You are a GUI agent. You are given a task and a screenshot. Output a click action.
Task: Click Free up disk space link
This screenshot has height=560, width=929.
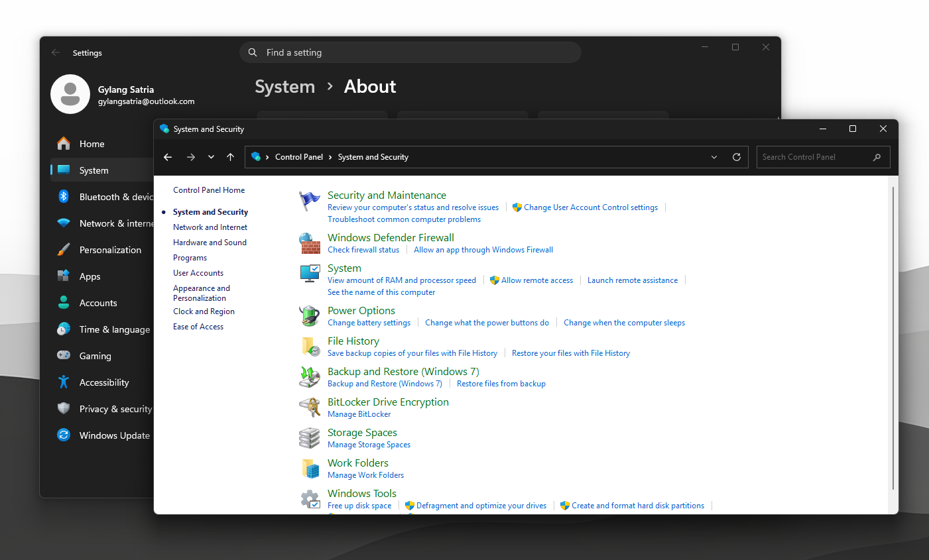pyautogui.click(x=359, y=506)
